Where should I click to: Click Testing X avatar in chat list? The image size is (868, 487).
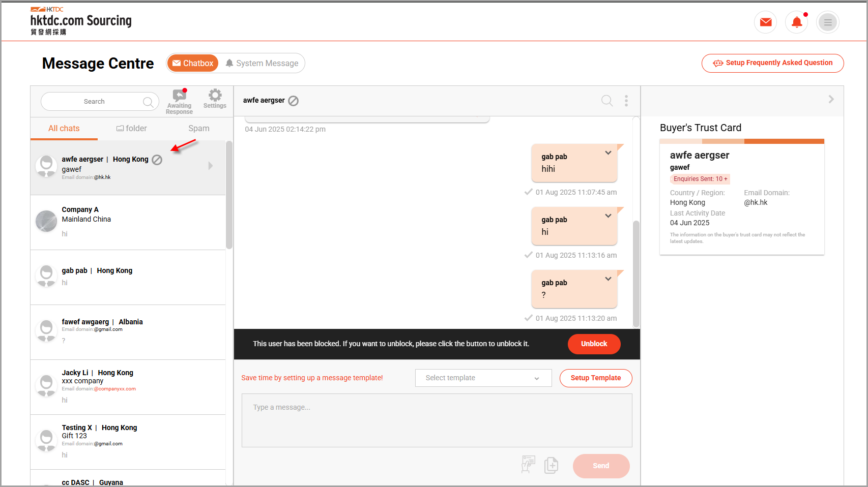[x=46, y=441]
